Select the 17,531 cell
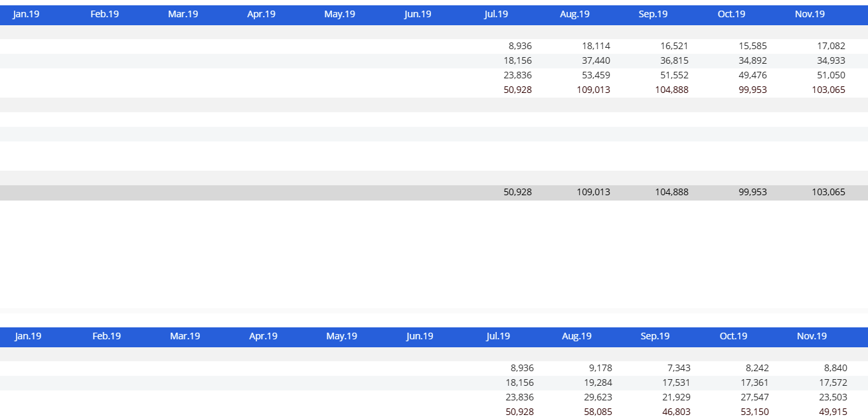868x419 pixels. click(676, 382)
